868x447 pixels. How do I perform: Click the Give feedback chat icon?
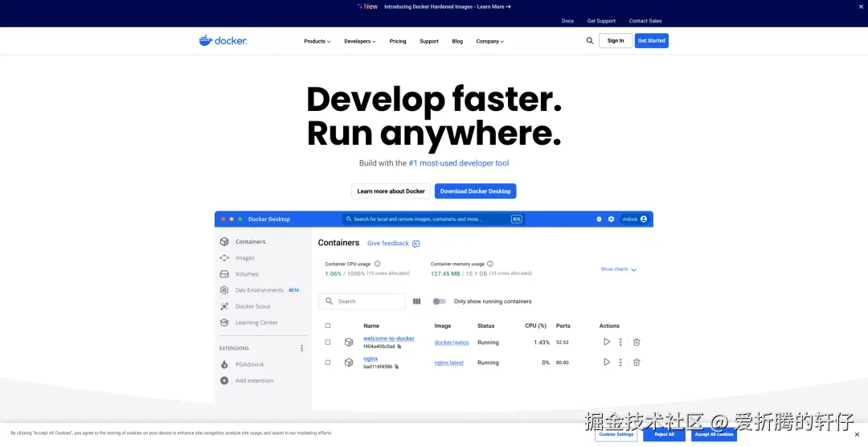coord(416,244)
